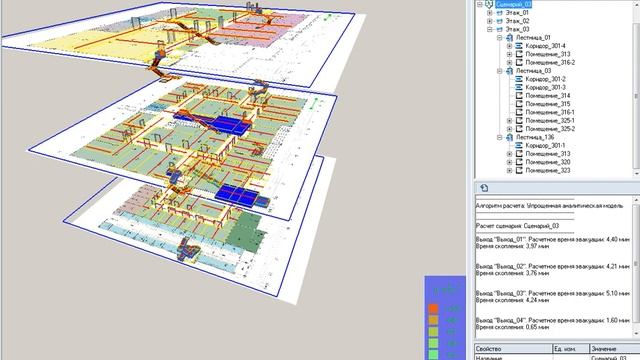Click the report icon above calculation results
The width and height of the screenshot is (640, 360).
484,188
